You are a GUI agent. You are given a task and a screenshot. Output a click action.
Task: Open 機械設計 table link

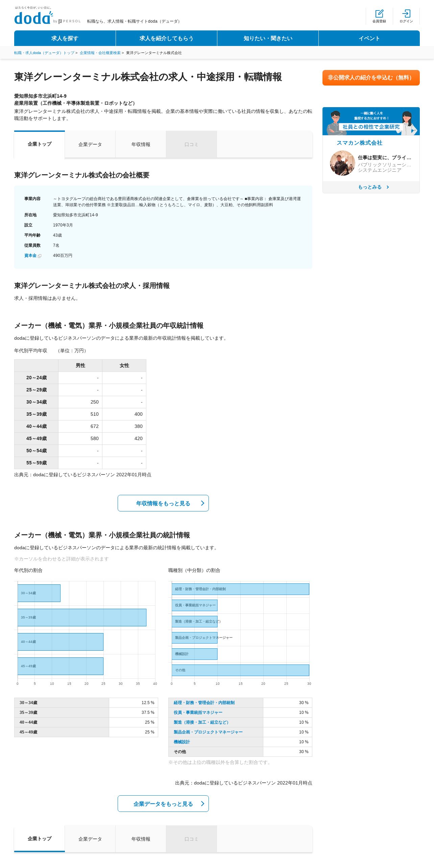point(182,742)
